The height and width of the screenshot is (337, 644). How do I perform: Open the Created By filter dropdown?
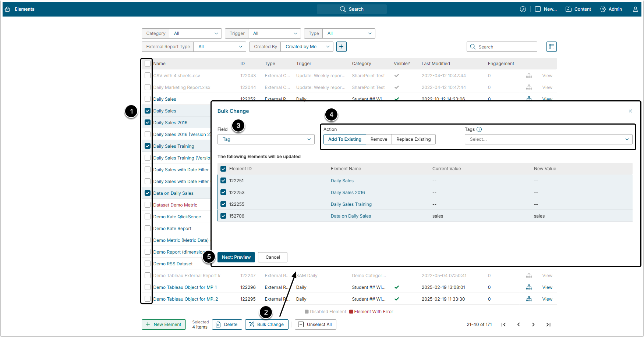[307, 47]
